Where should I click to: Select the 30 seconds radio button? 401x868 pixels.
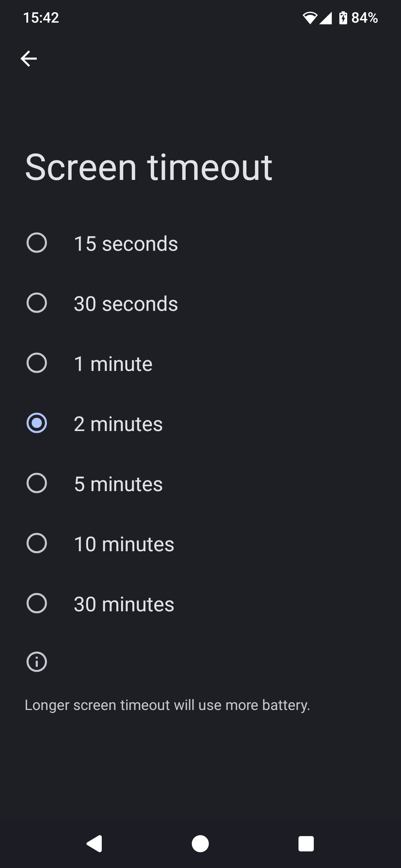tap(37, 303)
